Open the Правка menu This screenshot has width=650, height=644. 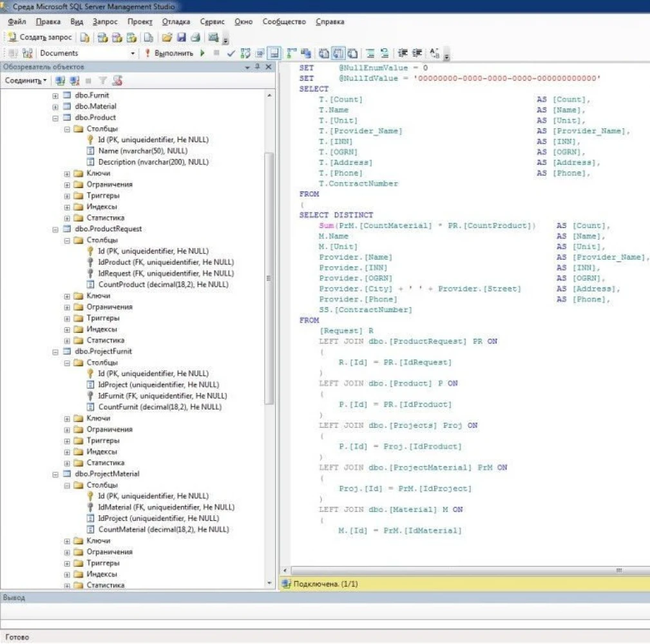(48, 21)
